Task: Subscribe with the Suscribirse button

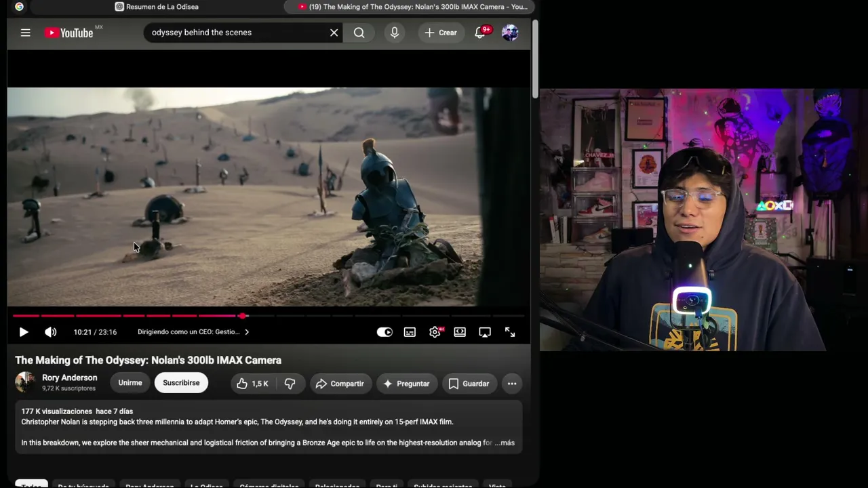Action: coord(181,383)
